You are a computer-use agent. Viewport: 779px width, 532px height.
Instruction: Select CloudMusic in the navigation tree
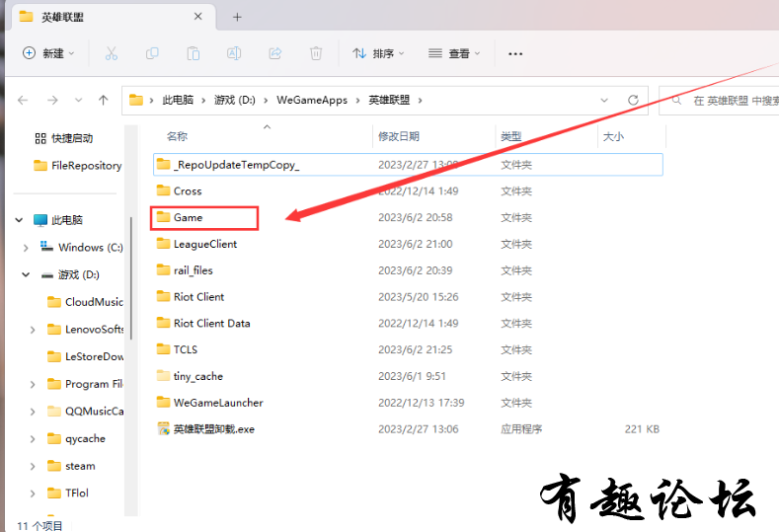click(86, 302)
